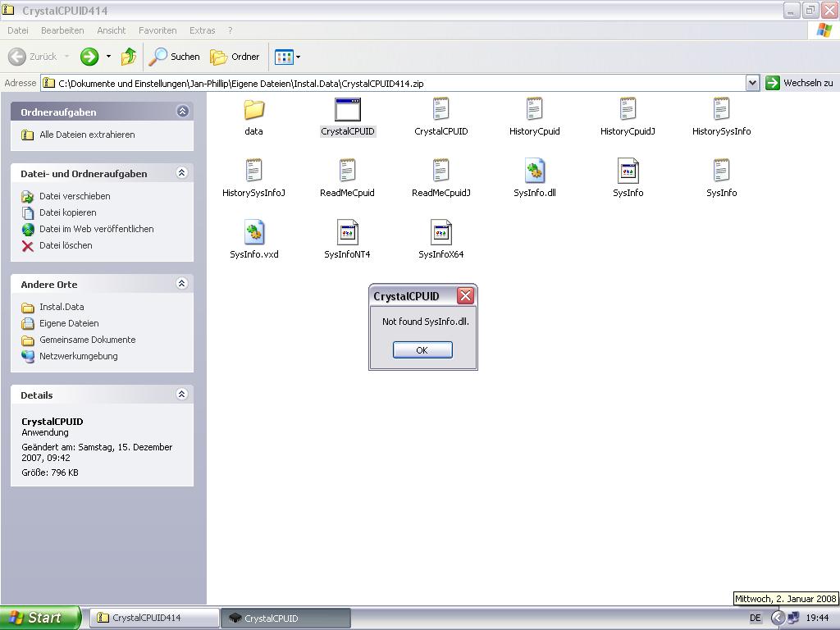This screenshot has width=840, height=630.
Task: Collapse the Datei- und Ordneraufgaben panel
Action: 182,173
